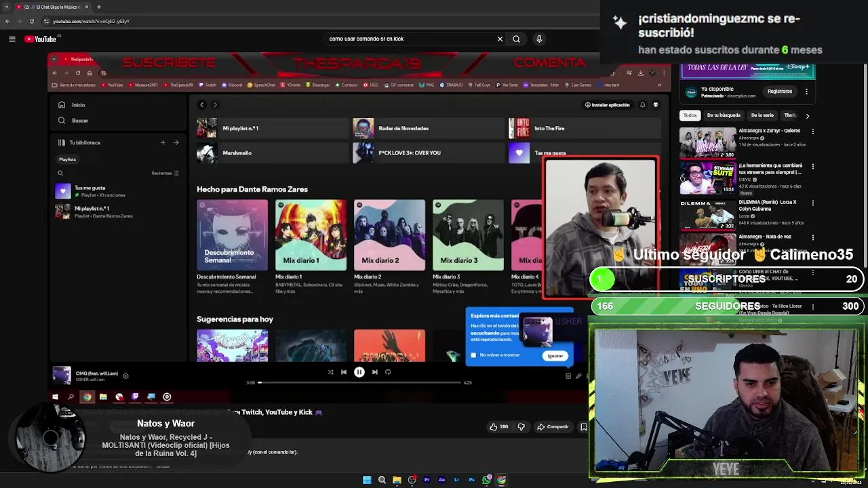
Task: Open the Mix diario 1 card
Action: pyautogui.click(x=311, y=246)
